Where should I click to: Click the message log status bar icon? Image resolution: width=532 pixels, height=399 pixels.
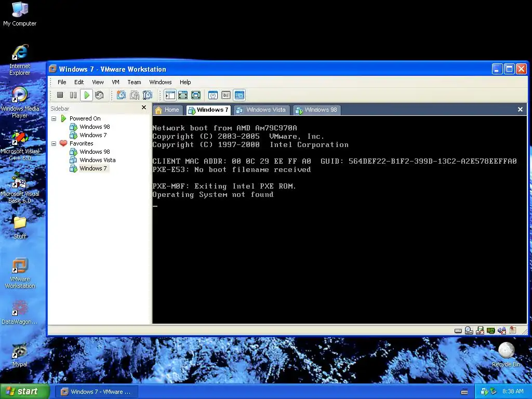point(513,330)
